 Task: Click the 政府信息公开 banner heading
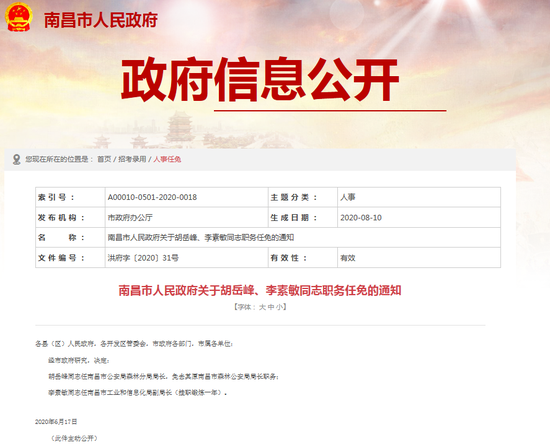point(260,80)
